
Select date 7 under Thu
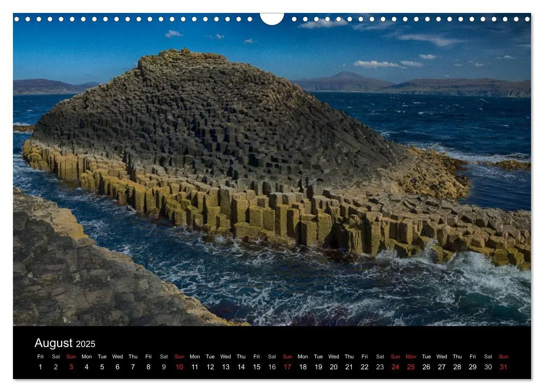point(133,367)
